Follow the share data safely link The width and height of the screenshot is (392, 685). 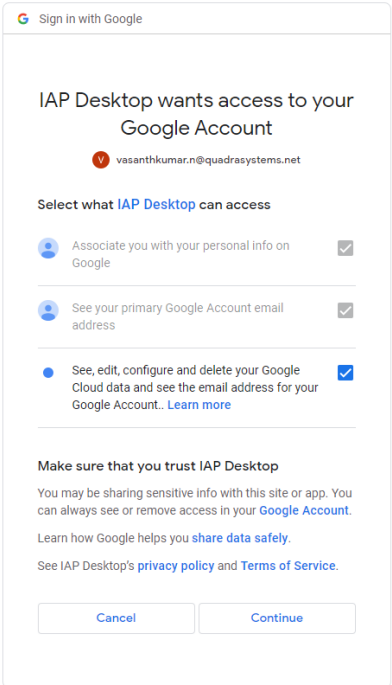pyautogui.click(x=240, y=538)
